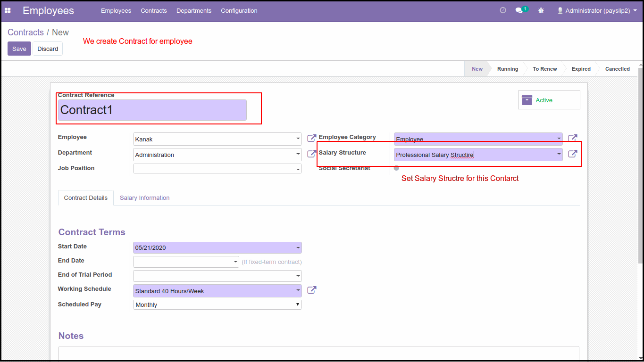Set status to Cancelled
Screen dimensions: 644x362
[x=618, y=69]
